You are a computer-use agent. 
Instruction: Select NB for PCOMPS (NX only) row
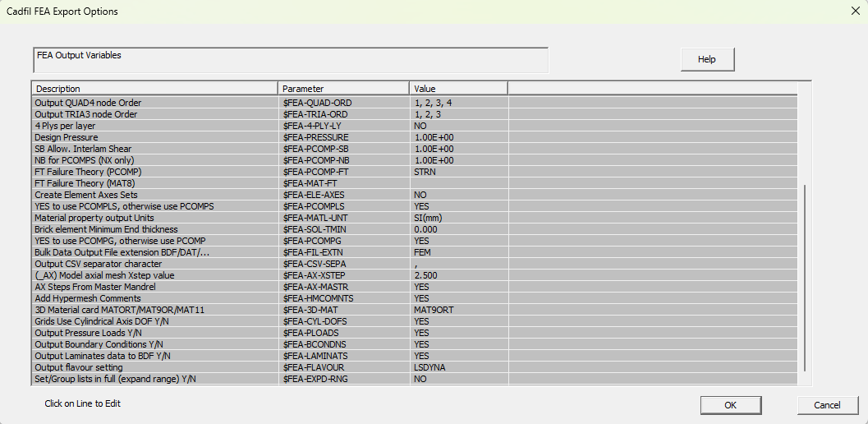415,160
